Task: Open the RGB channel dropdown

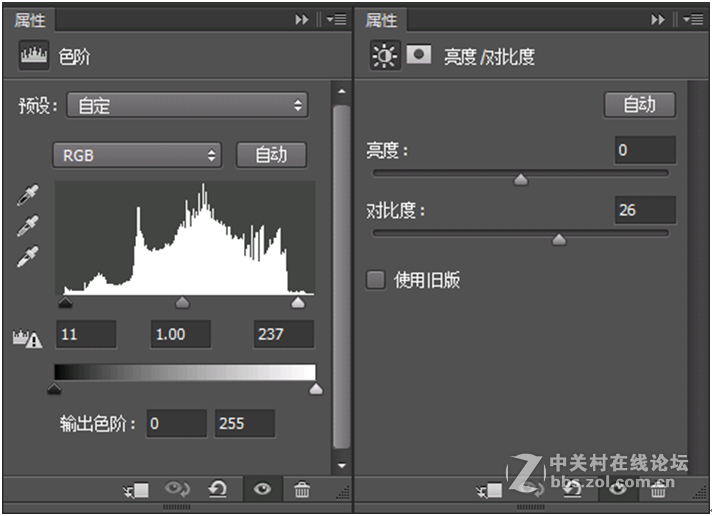Action: tap(137, 155)
